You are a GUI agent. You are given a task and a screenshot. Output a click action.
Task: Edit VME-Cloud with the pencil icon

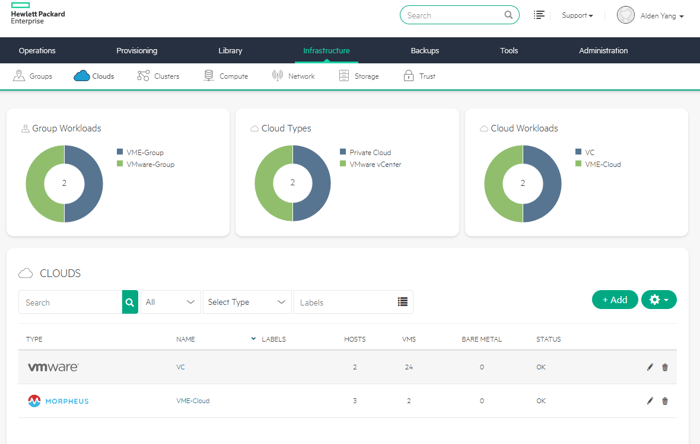(x=650, y=401)
